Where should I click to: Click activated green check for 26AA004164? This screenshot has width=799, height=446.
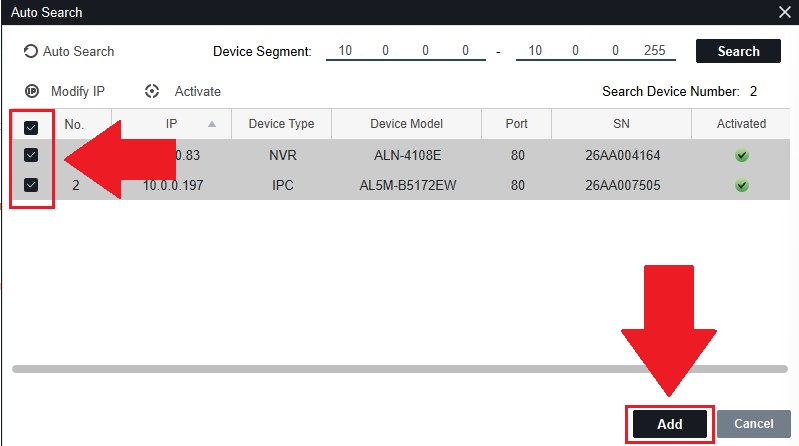[742, 155]
